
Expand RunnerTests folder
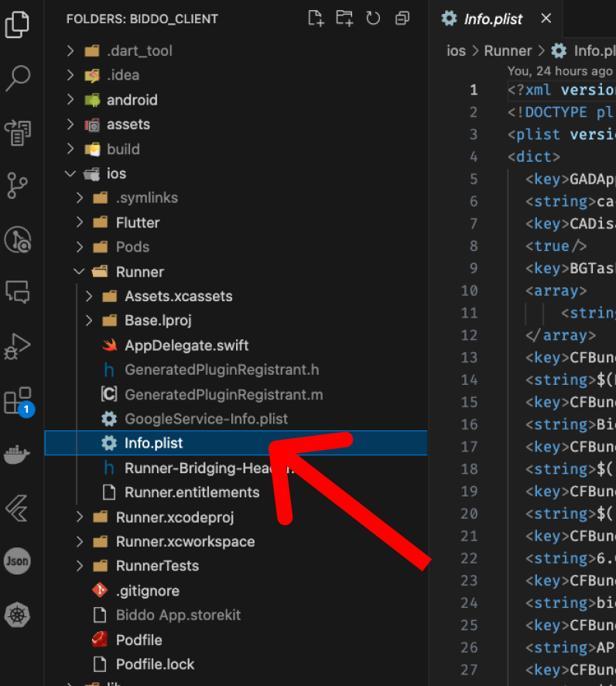[x=80, y=566]
